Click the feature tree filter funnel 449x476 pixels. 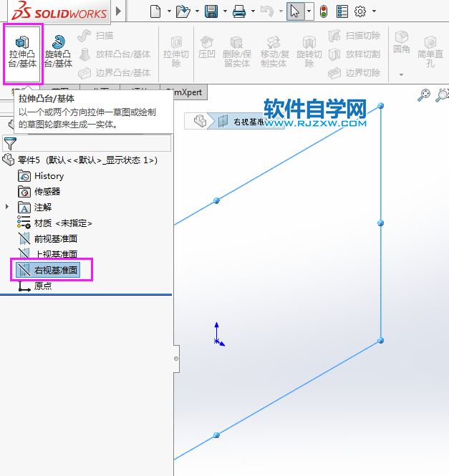click(x=10, y=143)
